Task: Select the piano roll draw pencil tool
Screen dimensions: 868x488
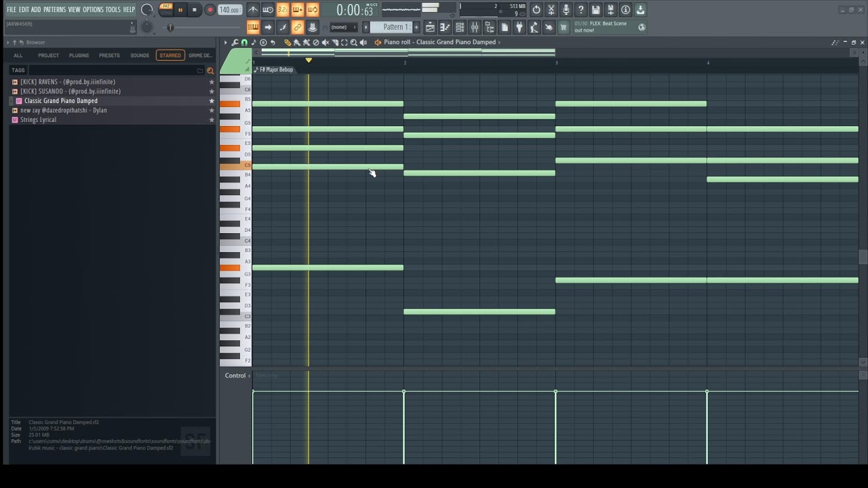Action: (288, 42)
